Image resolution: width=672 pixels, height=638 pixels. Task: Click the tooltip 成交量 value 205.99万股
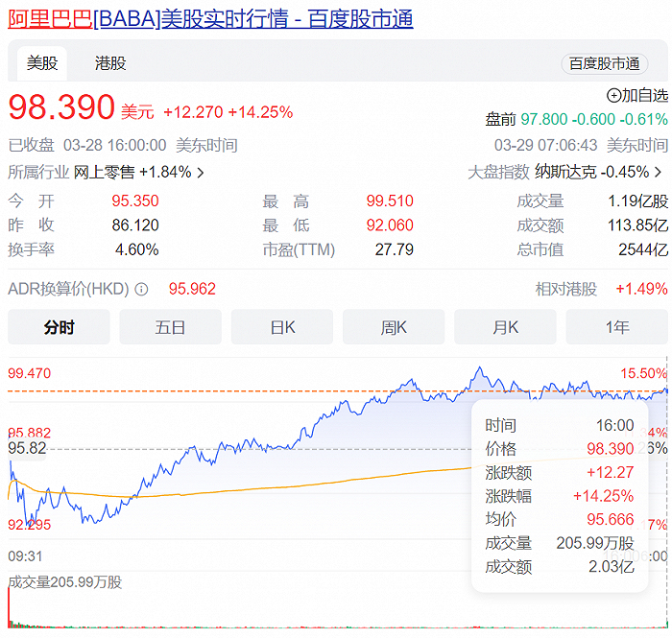pos(595,543)
